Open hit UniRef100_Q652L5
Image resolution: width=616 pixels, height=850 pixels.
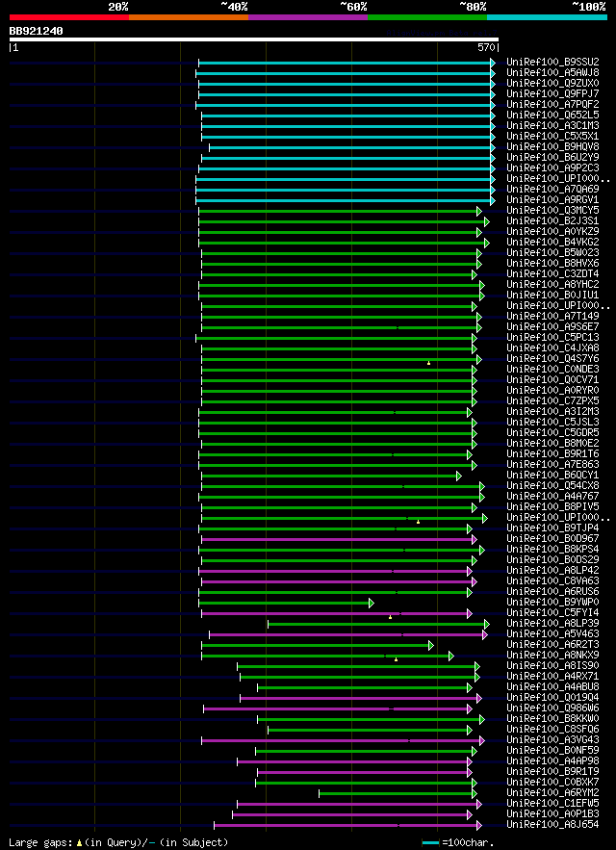(x=552, y=115)
